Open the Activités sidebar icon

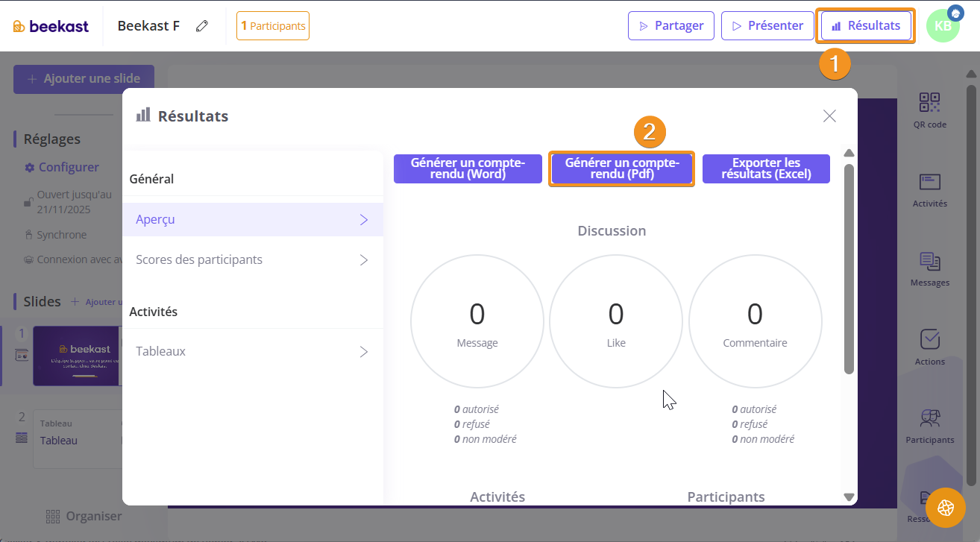pyautogui.click(x=929, y=183)
